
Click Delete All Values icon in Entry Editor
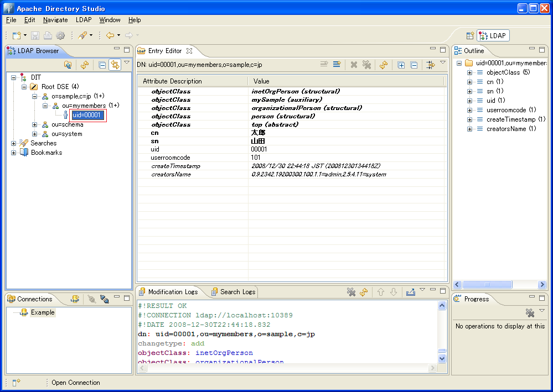(x=367, y=65)
